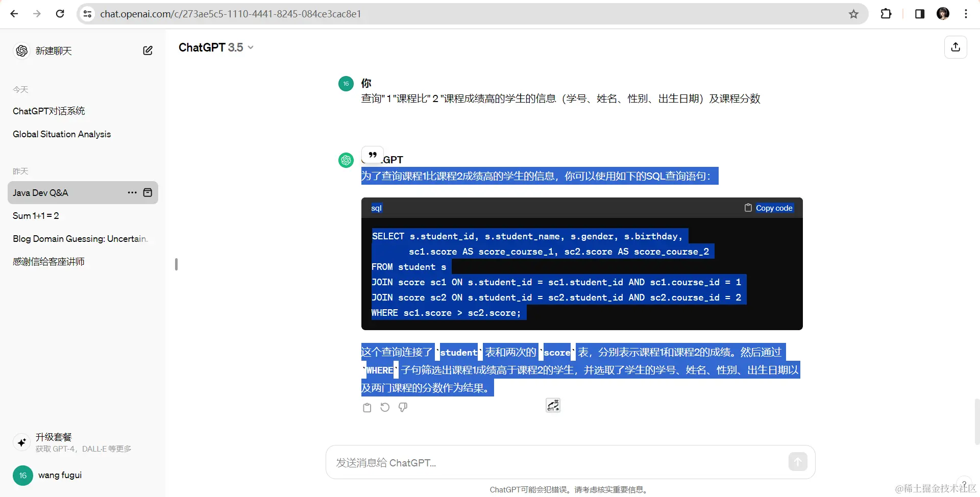Collapse the sidebar using the handle
Image resolution: width=980 pixels, height=497 pixels.
176,264
